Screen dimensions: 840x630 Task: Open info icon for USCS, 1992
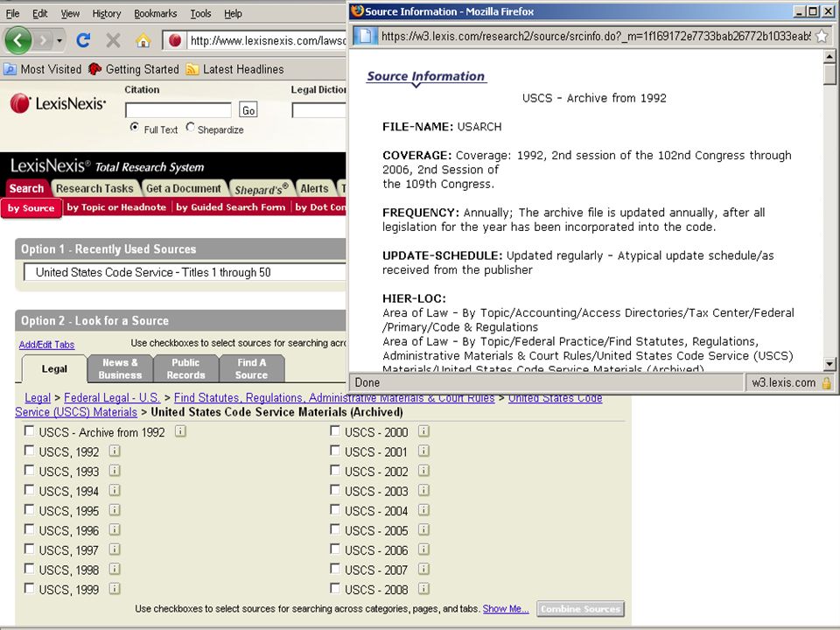114,451
